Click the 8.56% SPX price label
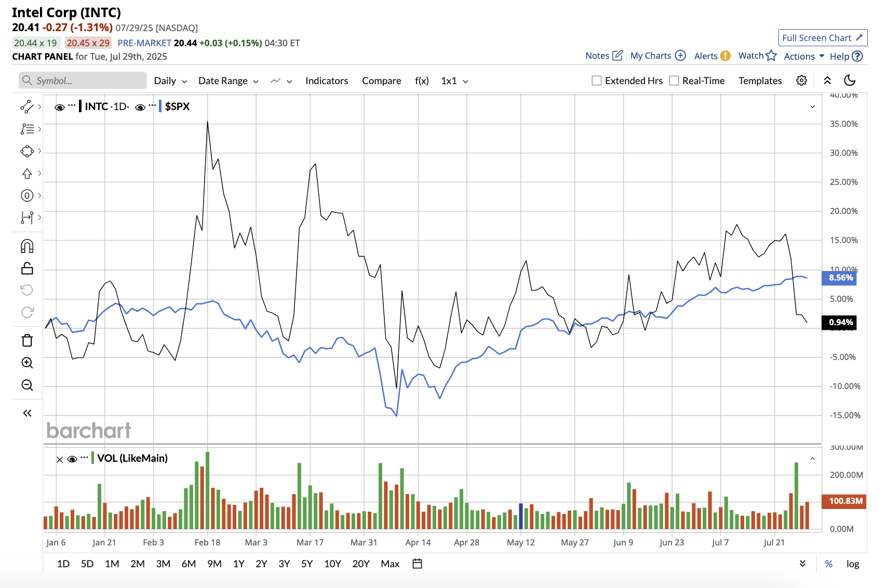 (x=840, y=278)
